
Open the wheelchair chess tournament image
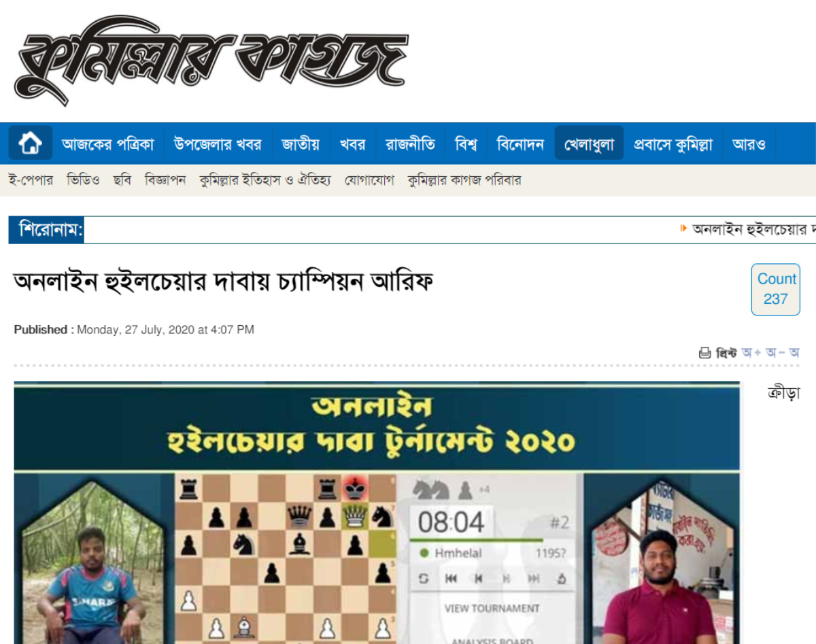(377, 513)
